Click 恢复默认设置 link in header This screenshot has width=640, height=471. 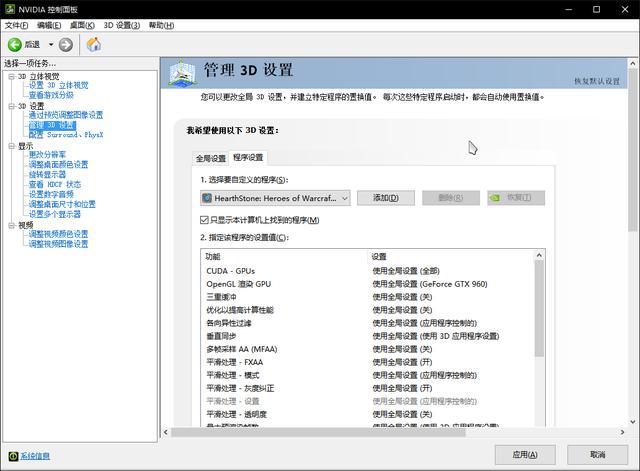coord(597,81)
